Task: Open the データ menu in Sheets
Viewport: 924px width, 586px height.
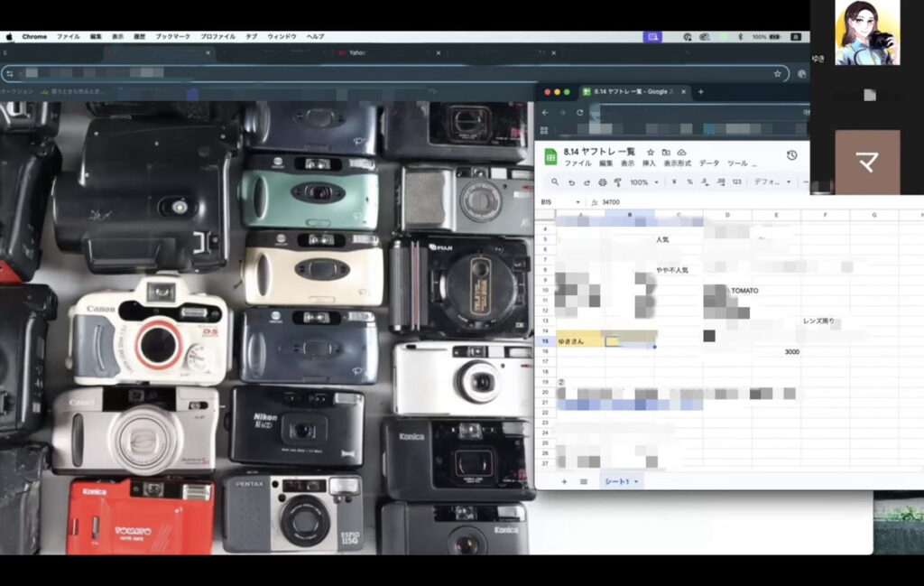Action: click(709, 163)
